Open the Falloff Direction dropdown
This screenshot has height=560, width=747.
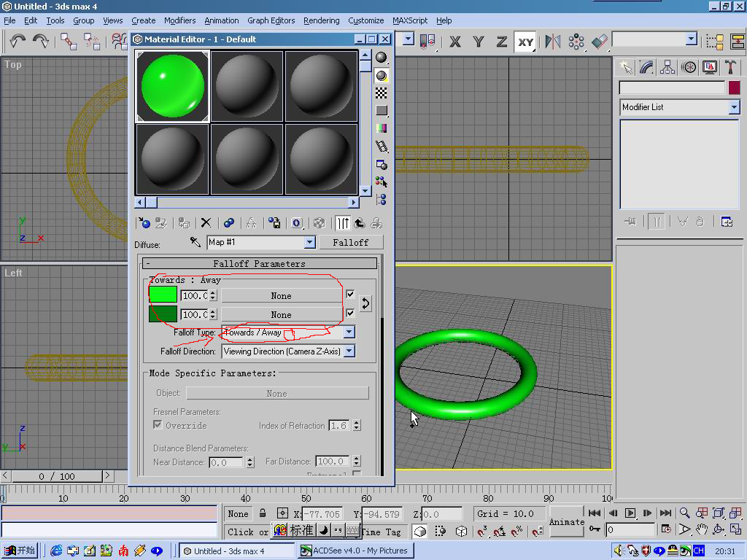coord(349,351)
